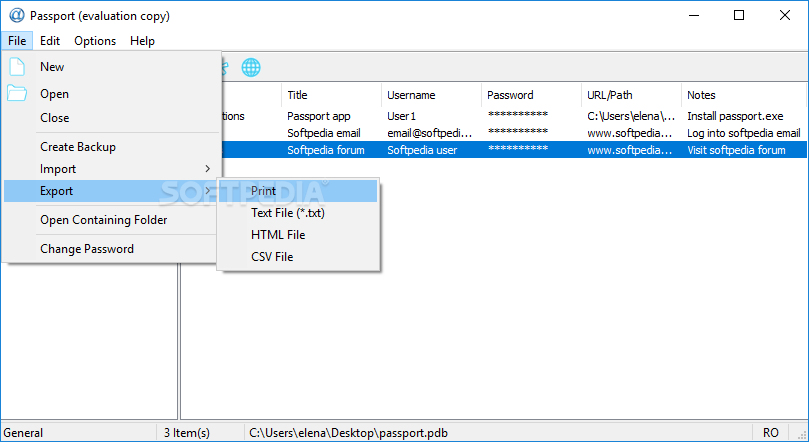The image size is (809, 442).
Task: Sort by the Title column header
Action: point(331,95)
